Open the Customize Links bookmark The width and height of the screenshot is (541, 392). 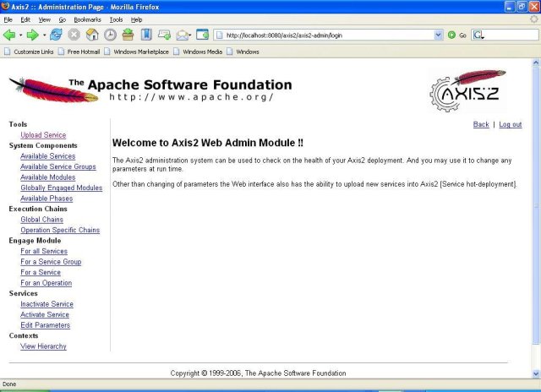pos(29,52)
